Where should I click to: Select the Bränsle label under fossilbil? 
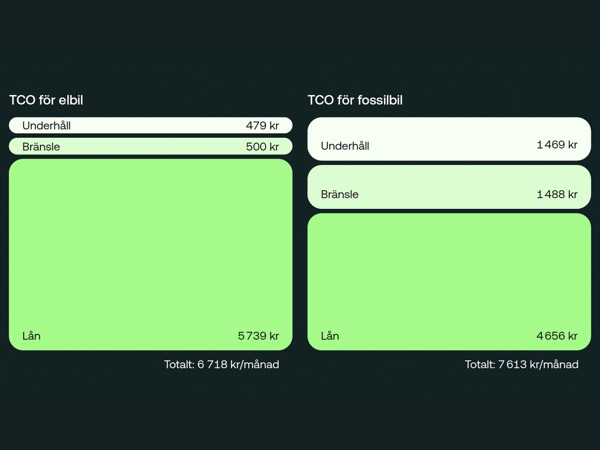tap(340, 194)
